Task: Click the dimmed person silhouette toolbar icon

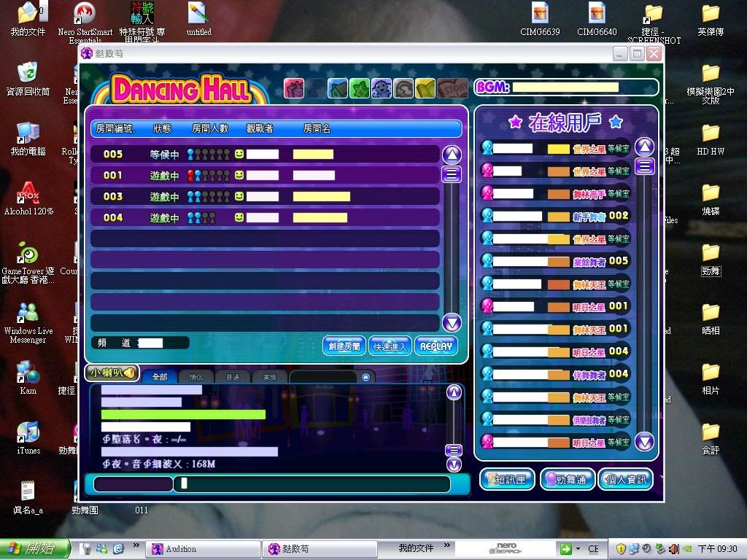Action: [x=316, y=88]
